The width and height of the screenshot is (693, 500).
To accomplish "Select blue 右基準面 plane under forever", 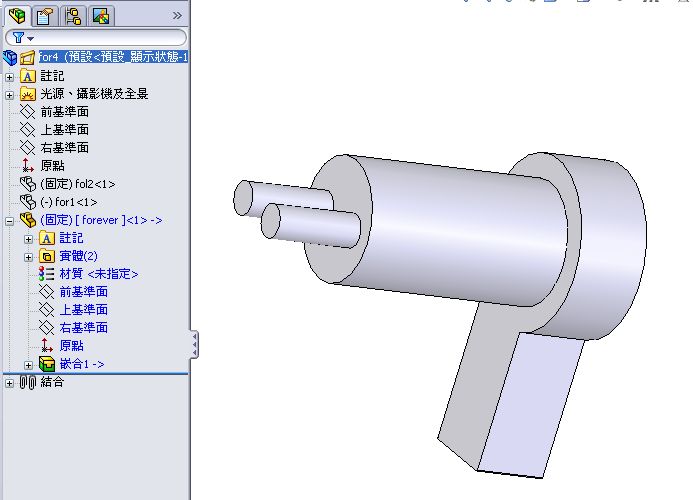I will (84, 328).
